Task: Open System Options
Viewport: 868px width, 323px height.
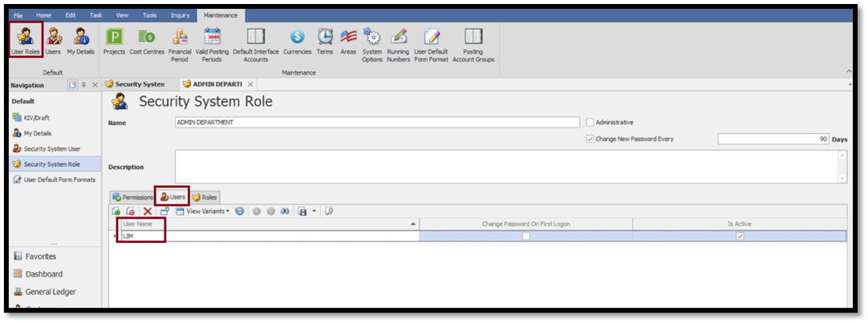Action: (372, 44)
